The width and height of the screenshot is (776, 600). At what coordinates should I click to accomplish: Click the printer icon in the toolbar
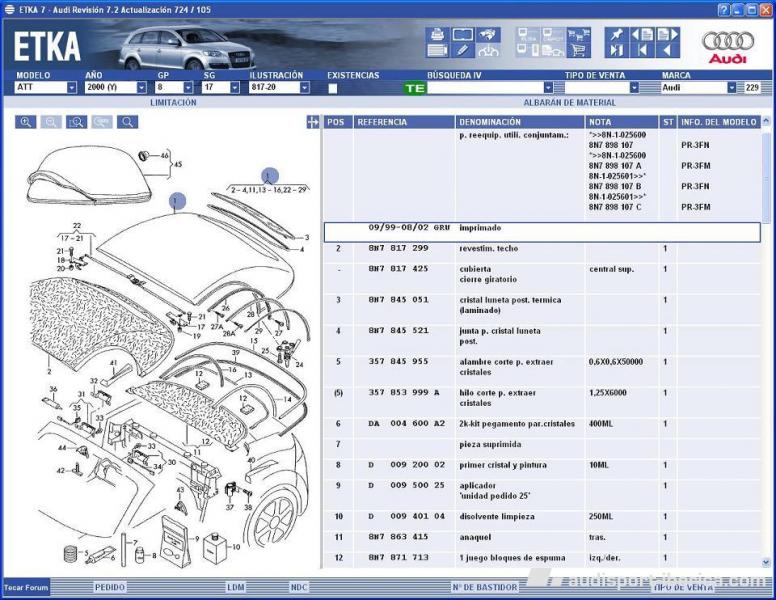coord(437,35)
